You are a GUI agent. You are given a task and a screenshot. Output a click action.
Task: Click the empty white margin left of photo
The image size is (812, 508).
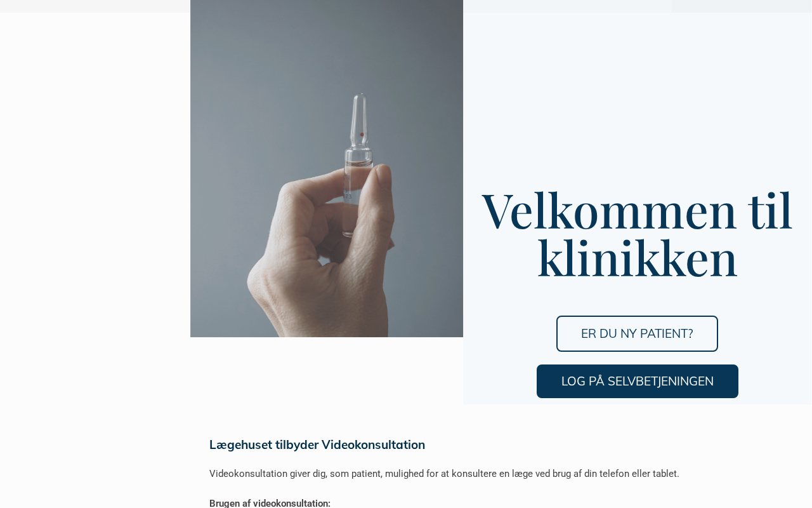[95, 190]
